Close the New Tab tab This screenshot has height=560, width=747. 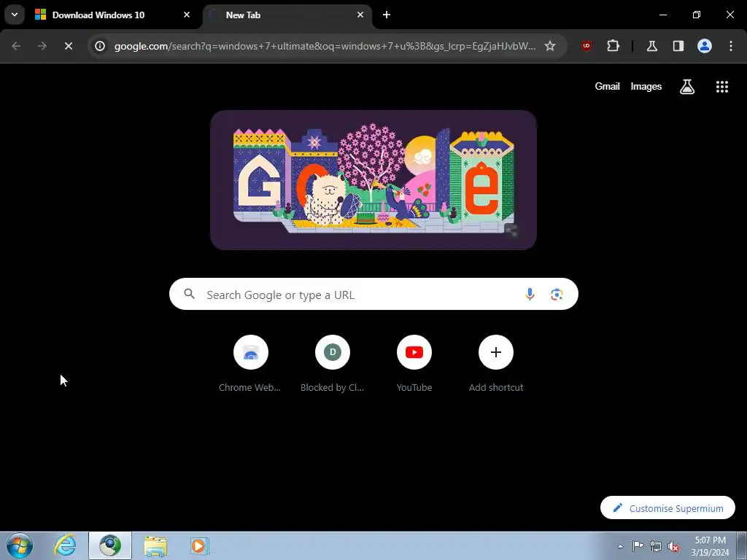[360, 15]
